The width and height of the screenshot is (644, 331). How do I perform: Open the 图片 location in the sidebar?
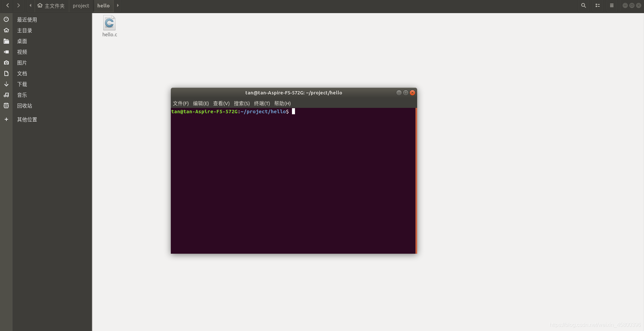click(22, 63)
